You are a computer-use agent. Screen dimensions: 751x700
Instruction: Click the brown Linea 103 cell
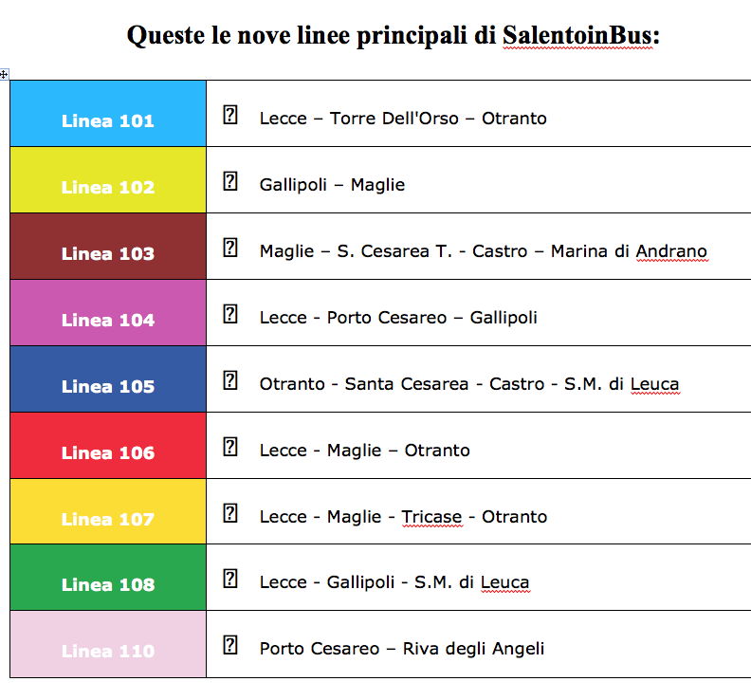108,247
